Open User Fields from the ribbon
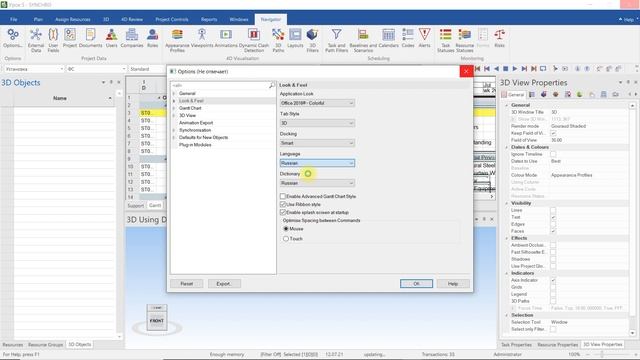Viewport: 640px width, 360px height. 53,40
